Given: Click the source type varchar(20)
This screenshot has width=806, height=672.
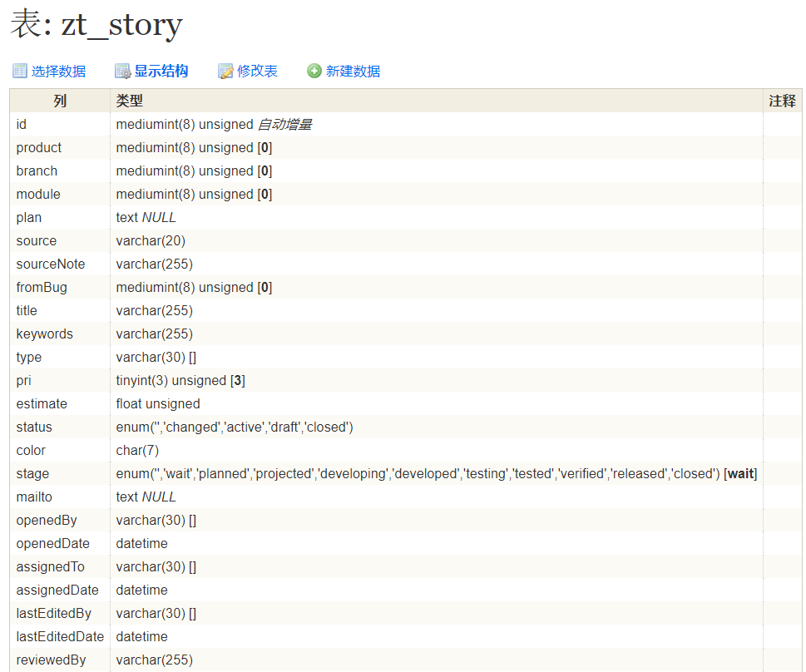Looking at the screenshot, I should click(151, 240).
